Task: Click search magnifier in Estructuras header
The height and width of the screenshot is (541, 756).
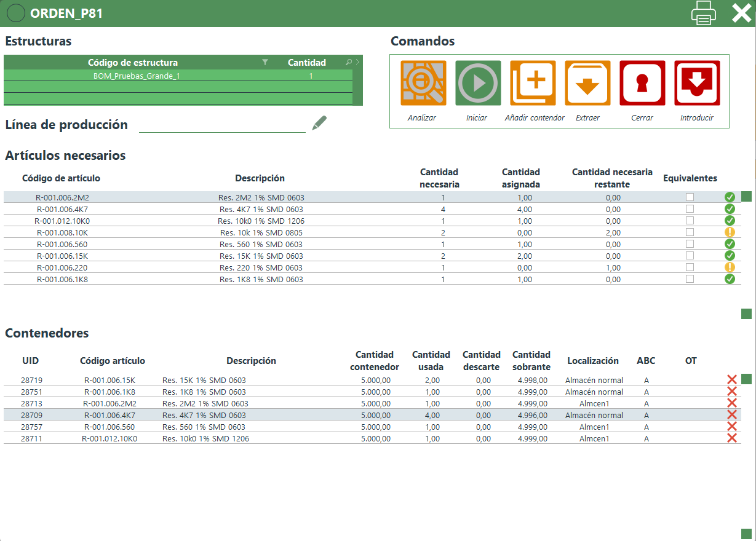Action: click(349, 62)
